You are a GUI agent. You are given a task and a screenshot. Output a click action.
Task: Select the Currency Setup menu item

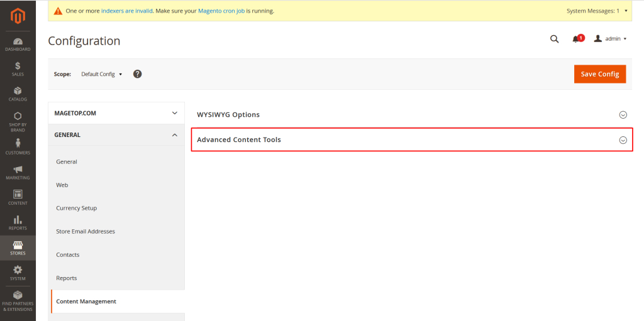click(x=77, y=208)
